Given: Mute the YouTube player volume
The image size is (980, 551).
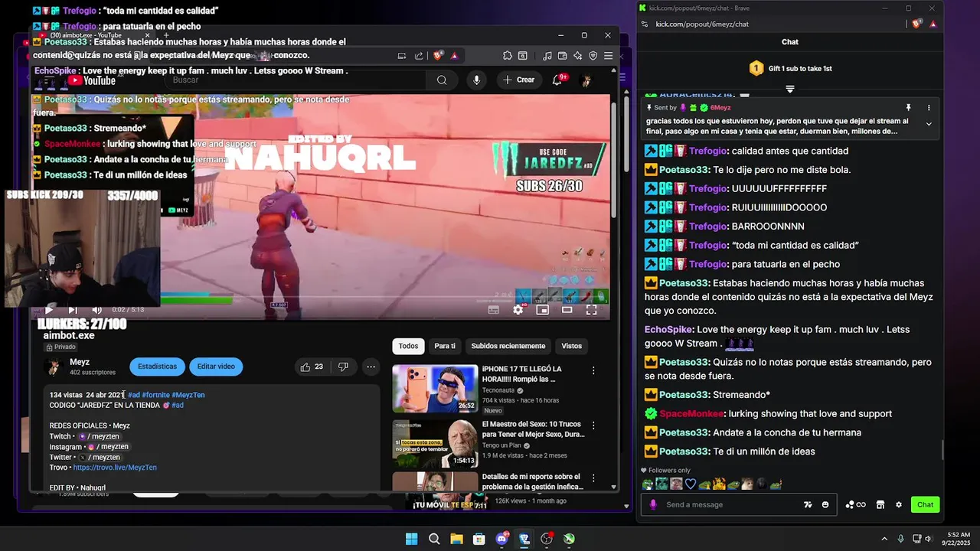Looking at the screenshot, I should (96, 310).
